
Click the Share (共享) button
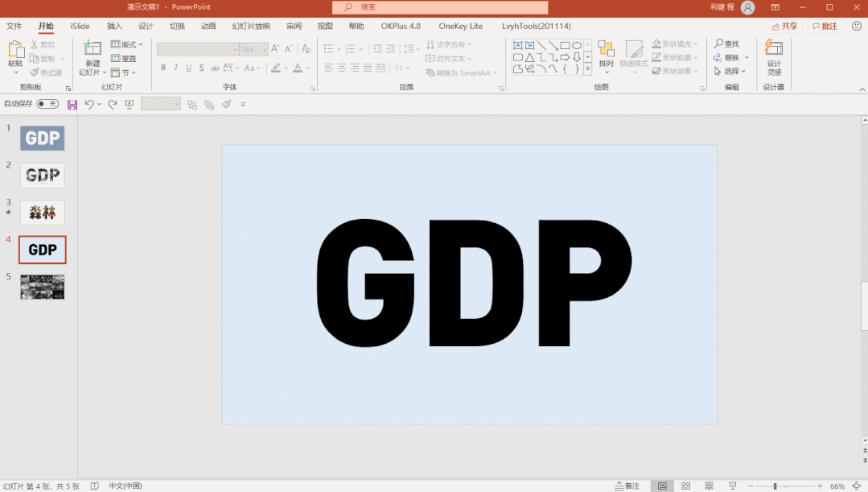pos(784,26)
